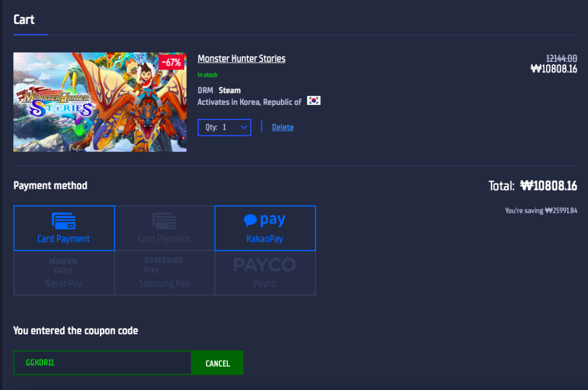Screen dimensions: 588x390
Task: Select Payco payment option
Action: click(x=265, y=273)
